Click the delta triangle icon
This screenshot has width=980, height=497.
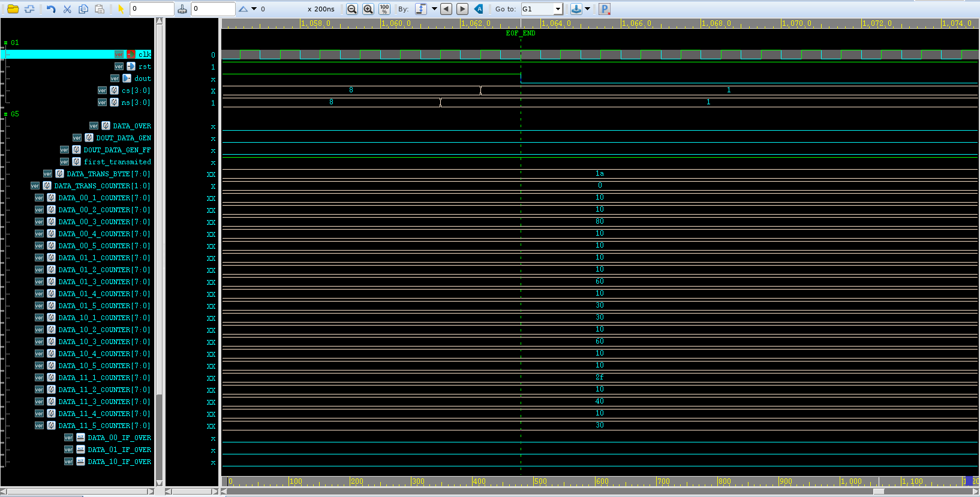pyautogui.click(x=243, y=9)
